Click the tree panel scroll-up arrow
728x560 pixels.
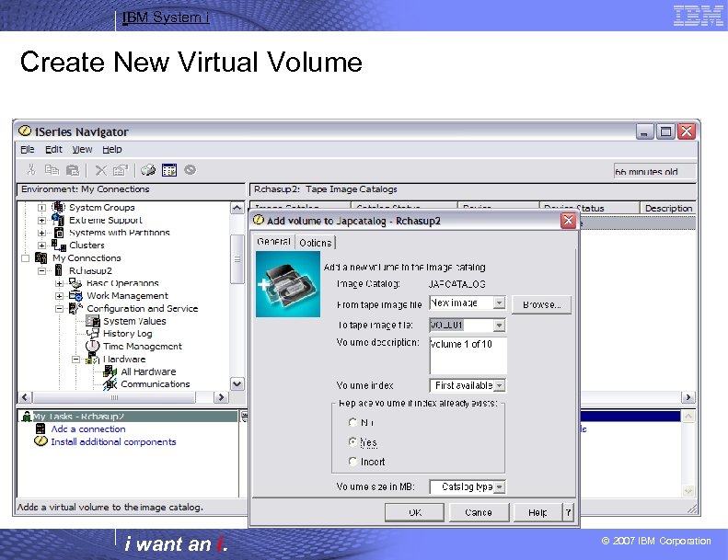(x=237, y=208)
